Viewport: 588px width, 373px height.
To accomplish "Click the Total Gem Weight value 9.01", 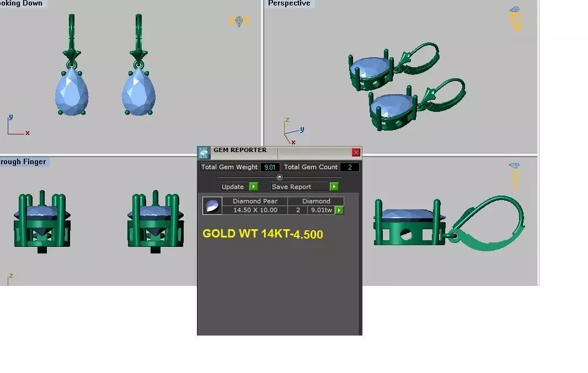I will pos(270,167).
